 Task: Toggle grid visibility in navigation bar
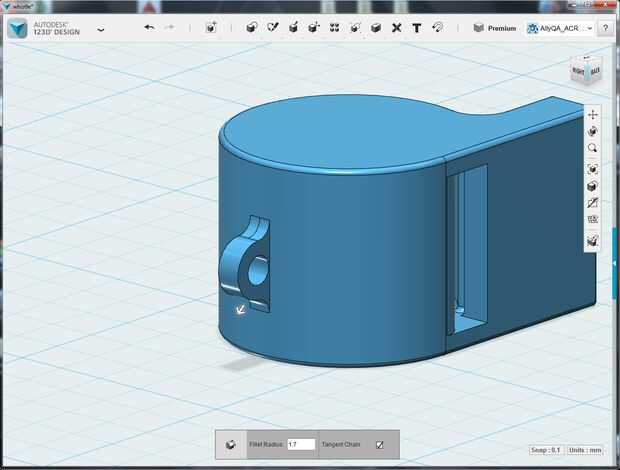(593, 219)
